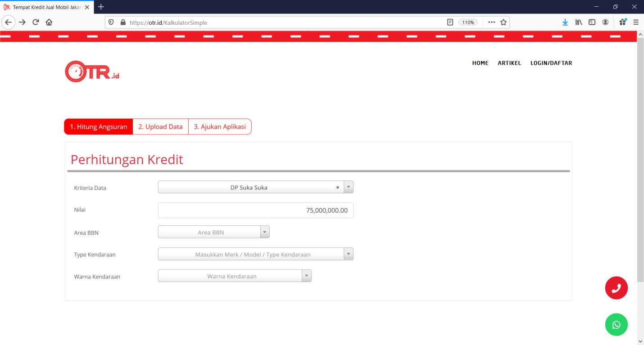Image resolution: width=644 pixels, height=345 pixels.
Task: Select the 3. Ajukan Aplikasi tab
Action: (220, 127)
